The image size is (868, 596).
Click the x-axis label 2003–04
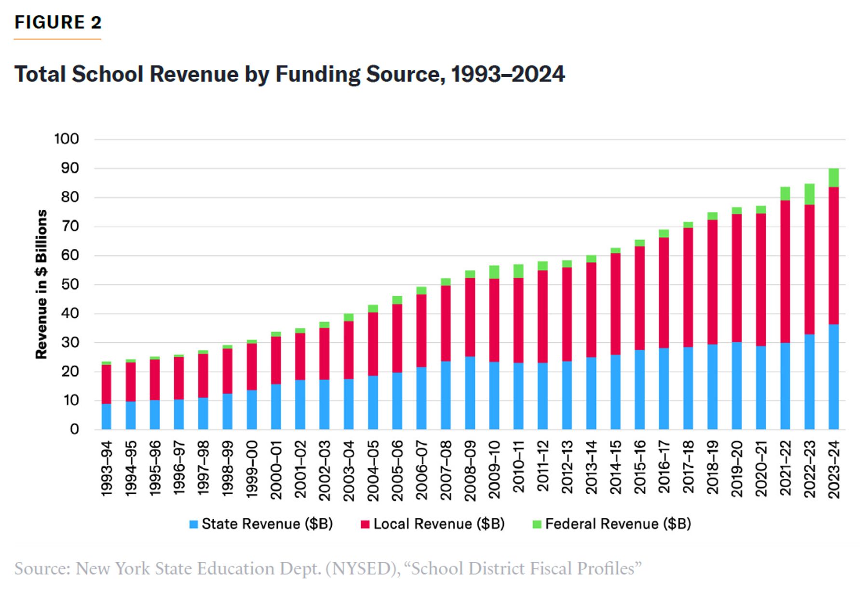coord(349,470)
